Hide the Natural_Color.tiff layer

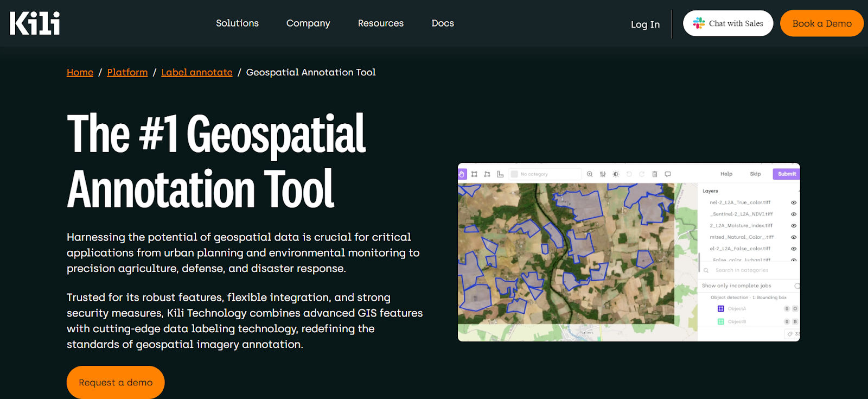click(794, 237)
